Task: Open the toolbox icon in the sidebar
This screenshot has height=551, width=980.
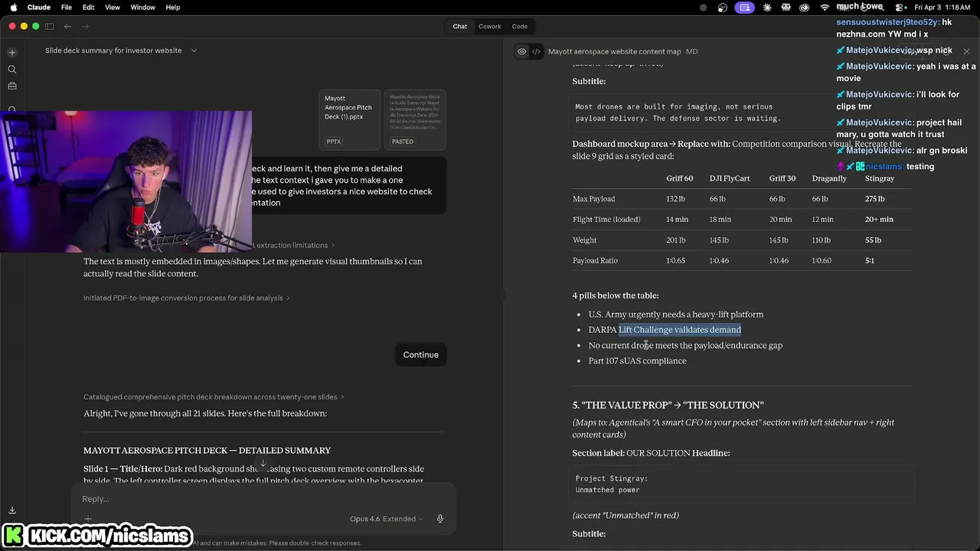Action: (x=12, y=86)
